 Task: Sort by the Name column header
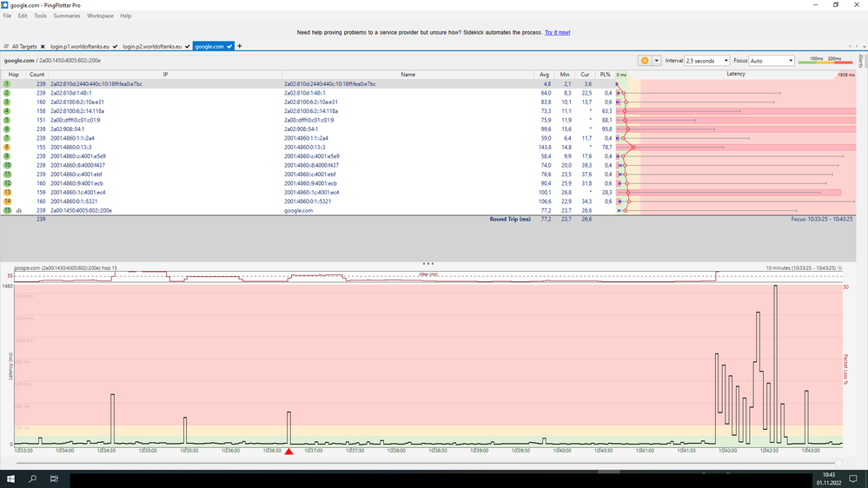click(408, 75)
